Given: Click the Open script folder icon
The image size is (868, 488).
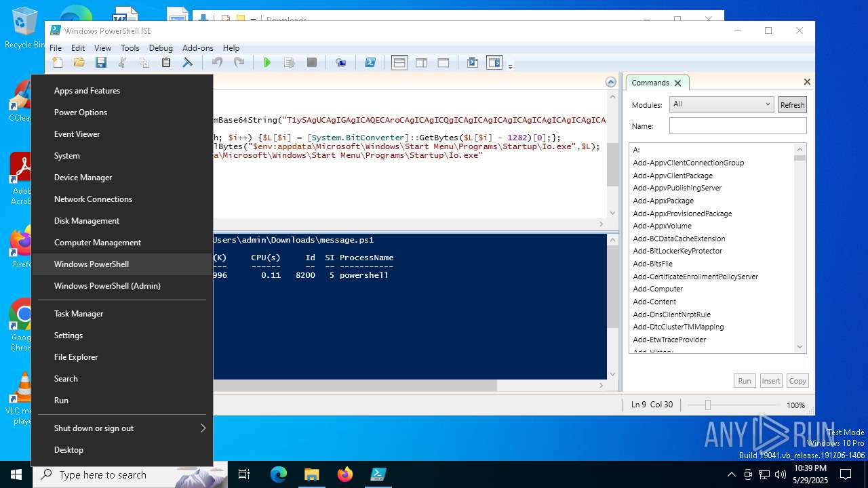Looking at the screenshot, I should 79,63.
